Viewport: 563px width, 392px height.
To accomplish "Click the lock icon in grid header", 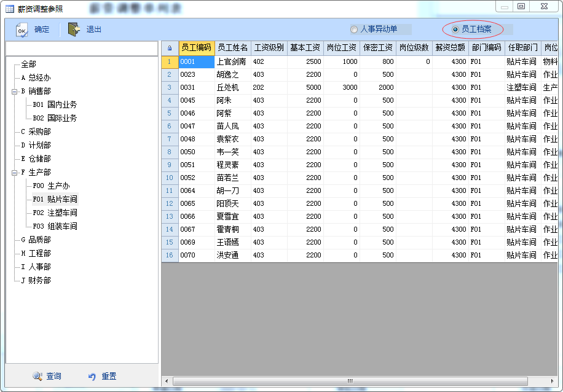I will tap(170, 48).
